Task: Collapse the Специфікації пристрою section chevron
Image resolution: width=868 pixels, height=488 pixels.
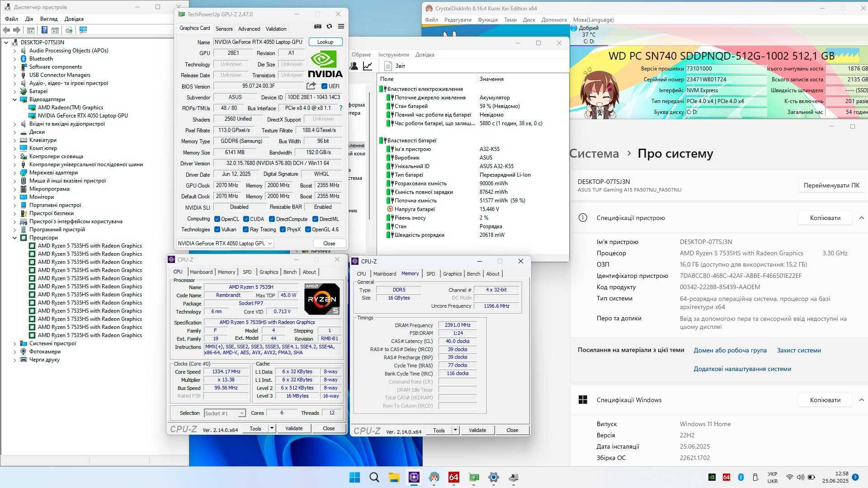Action: [861, 218]
